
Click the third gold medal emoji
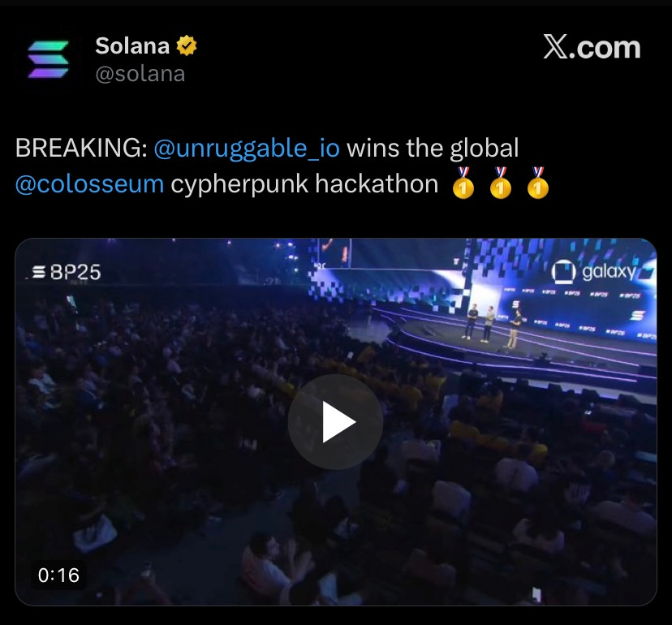point(538,183)
